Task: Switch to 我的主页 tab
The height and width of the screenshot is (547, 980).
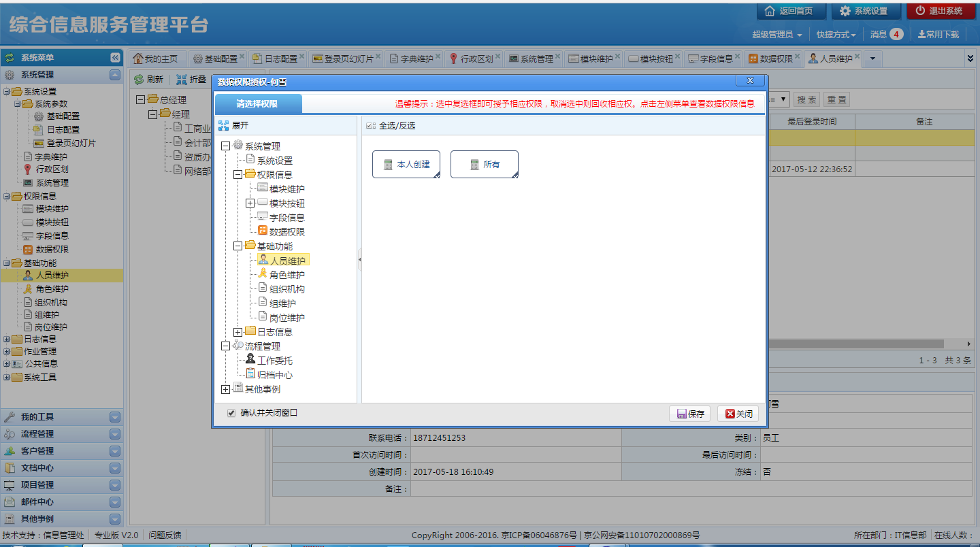Action: pyautogui.click(x=155, y=59)
